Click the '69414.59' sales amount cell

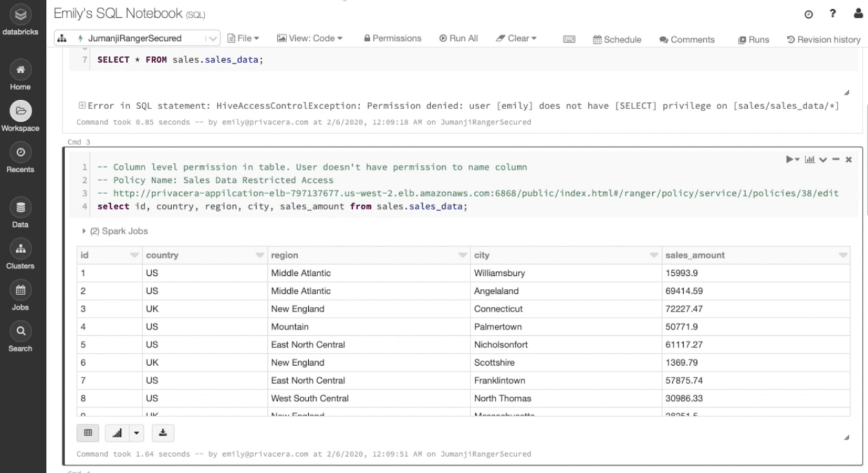click(x=756, y=291)
